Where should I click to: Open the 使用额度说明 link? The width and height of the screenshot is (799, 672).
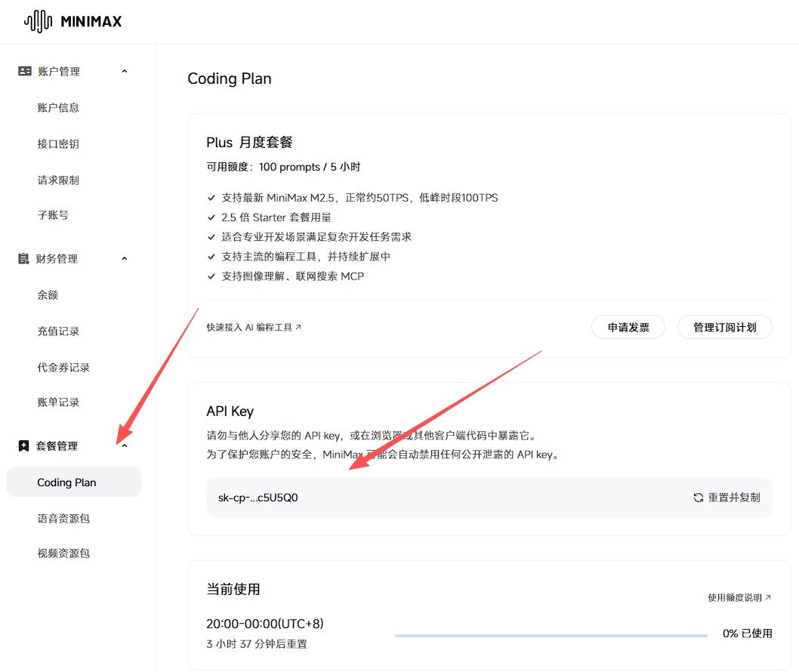tap(739, 597)
